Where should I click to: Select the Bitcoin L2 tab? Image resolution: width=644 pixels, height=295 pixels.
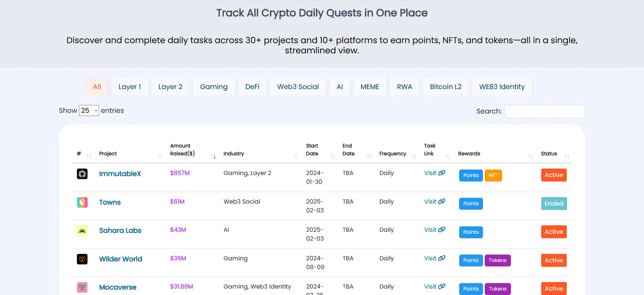445,87
